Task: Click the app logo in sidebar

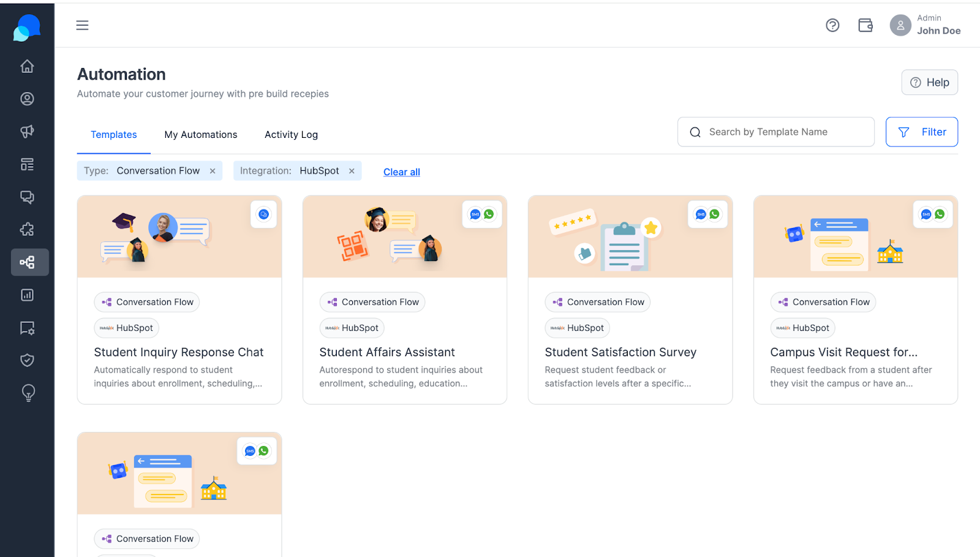Action: tap(27, 28)
